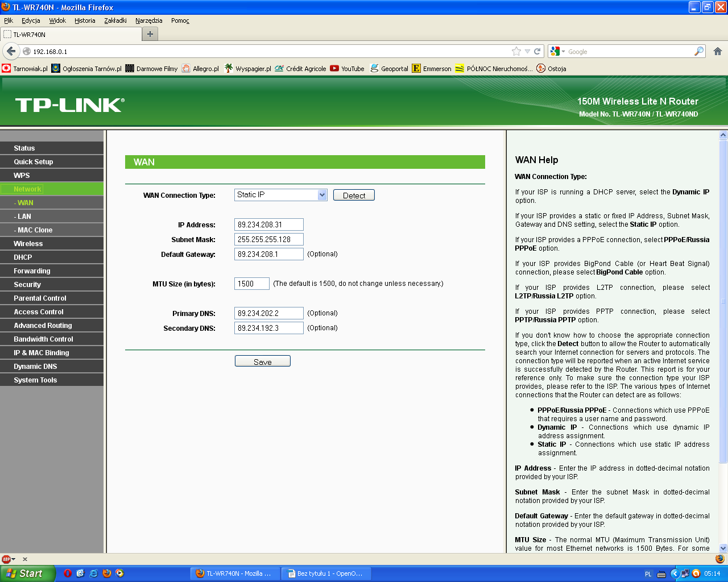The image size is (728, 582).
Task: Click the Primary DNS input field
Action: [268, 313]
